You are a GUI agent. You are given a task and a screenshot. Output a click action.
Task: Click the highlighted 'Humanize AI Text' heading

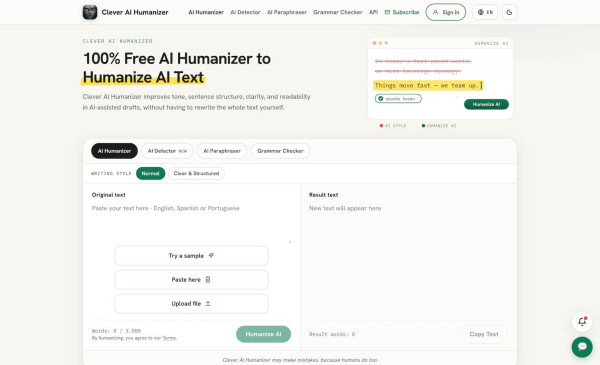point(143,77)
